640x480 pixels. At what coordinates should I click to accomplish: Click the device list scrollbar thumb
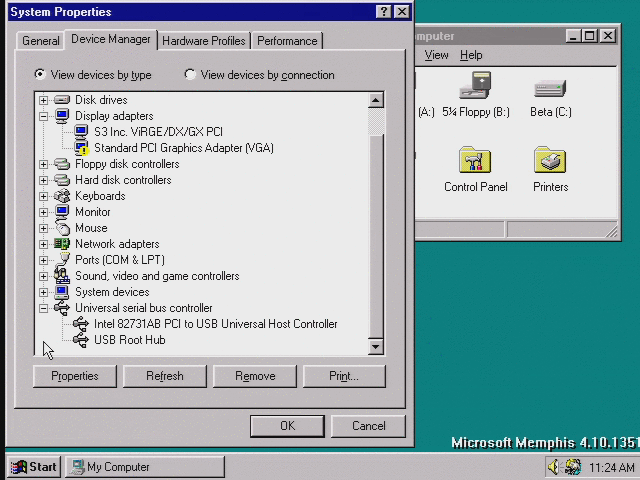coord(376,235)
